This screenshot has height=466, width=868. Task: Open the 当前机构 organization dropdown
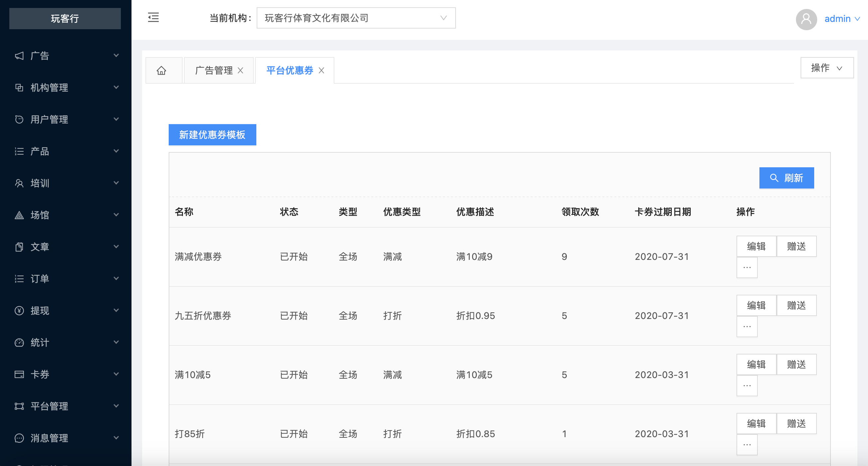point(356,18)
